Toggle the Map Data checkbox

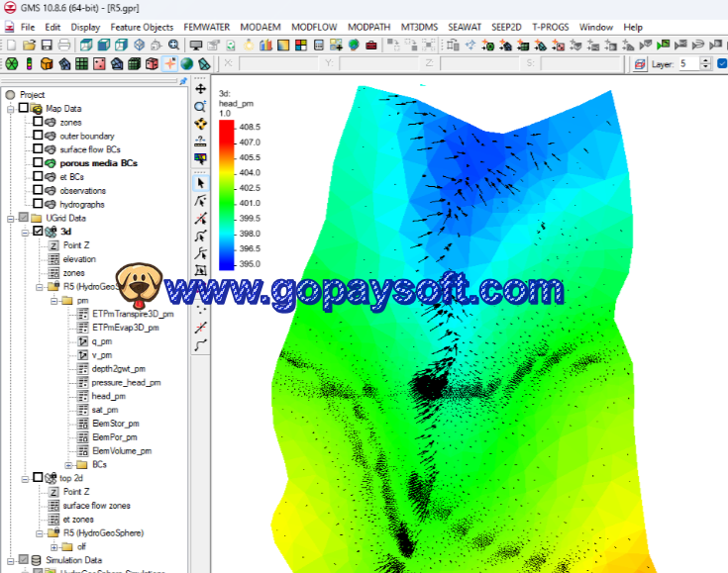tap(23, 108)
